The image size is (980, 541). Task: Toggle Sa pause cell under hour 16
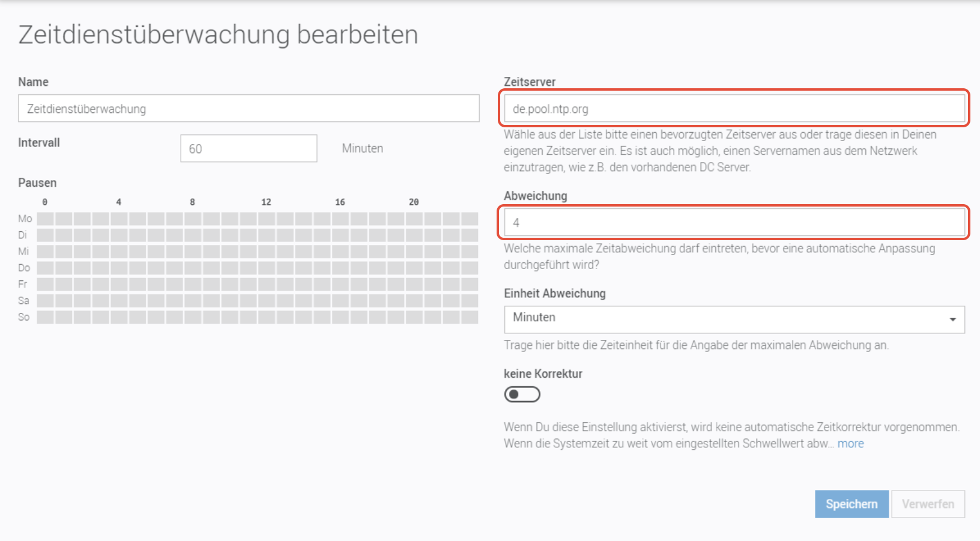click(341, 300)
